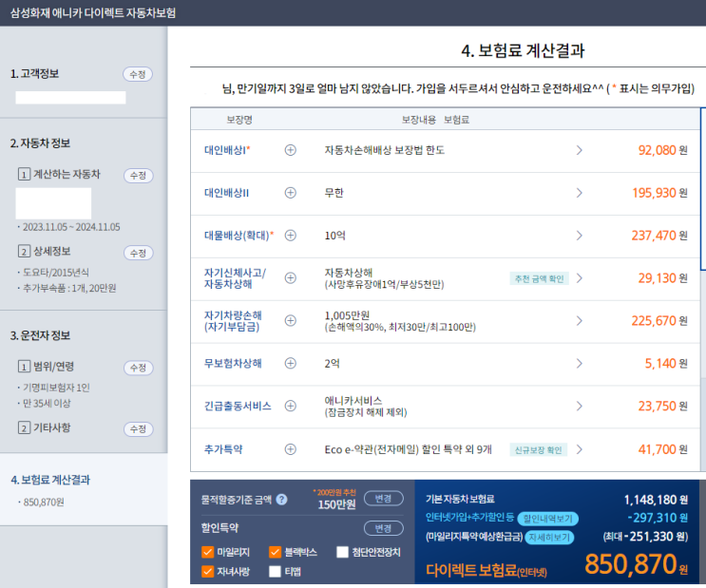This screenshot has height=588, width=706.
Task: Uncheck the 마일리지 discount checkbox
Action: 207,552
